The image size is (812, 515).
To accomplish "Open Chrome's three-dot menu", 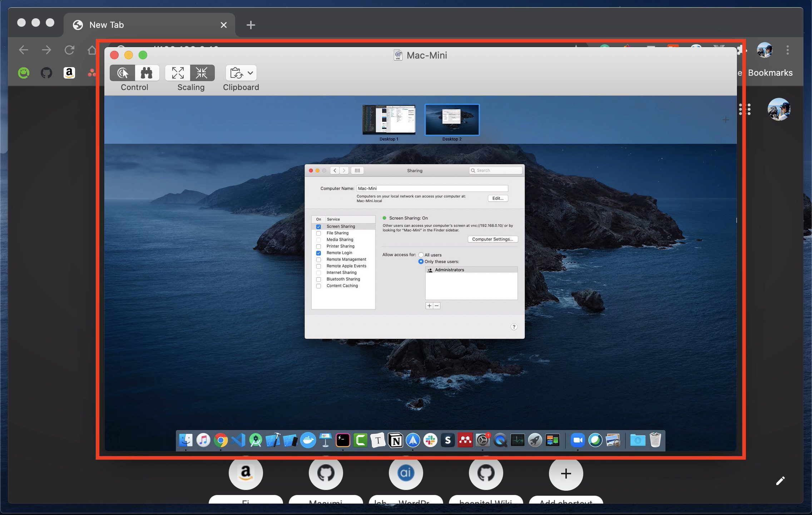I will click(788, 50).
